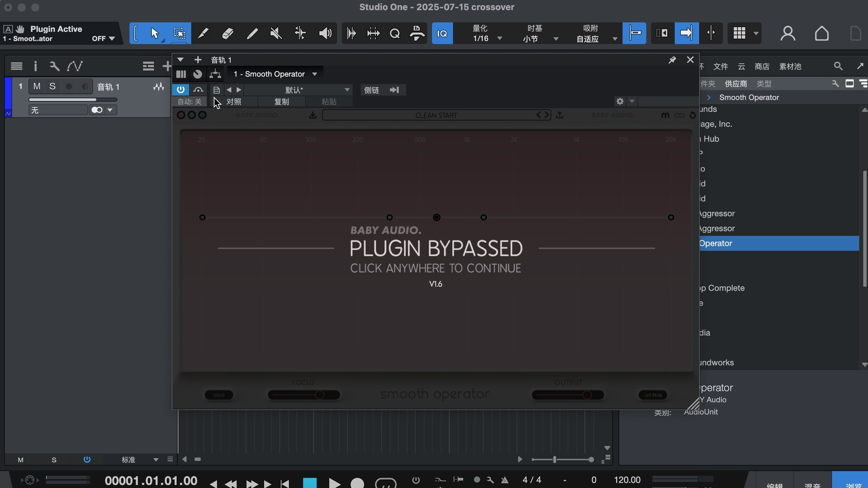Expand plugin window menu triangle

click(x=180, y=60)
